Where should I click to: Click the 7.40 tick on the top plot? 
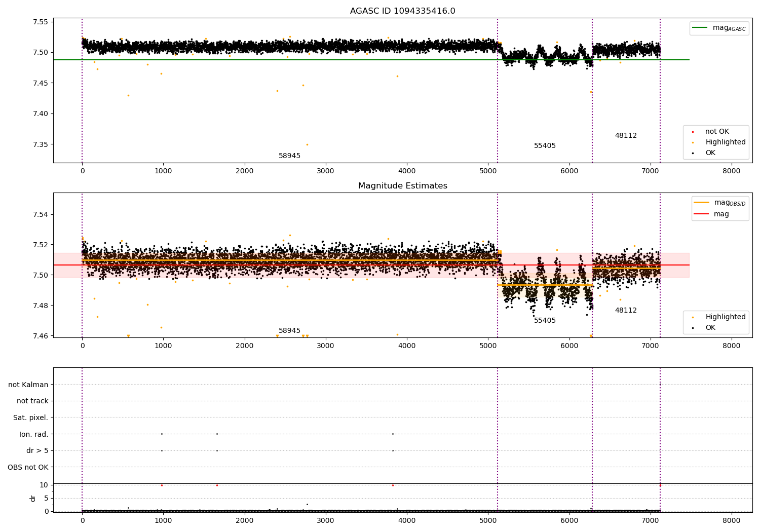(x=41, y=113)
